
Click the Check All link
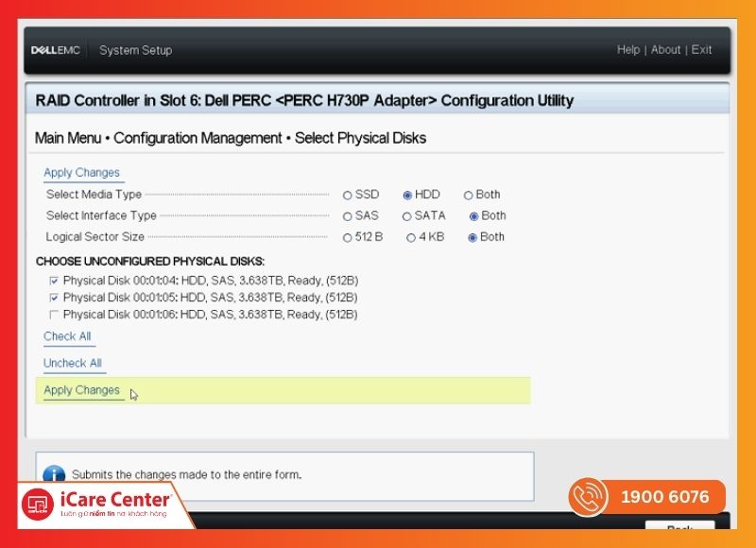click(x=67, y=336)
